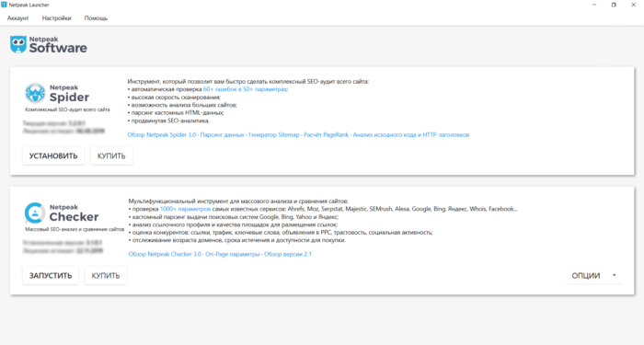The height and width of the screenshot is (345, 644).
Task: Click 'Комплексный SEO-аудит всего сайта' subtitle text
Action: click(x=67, y=109)
